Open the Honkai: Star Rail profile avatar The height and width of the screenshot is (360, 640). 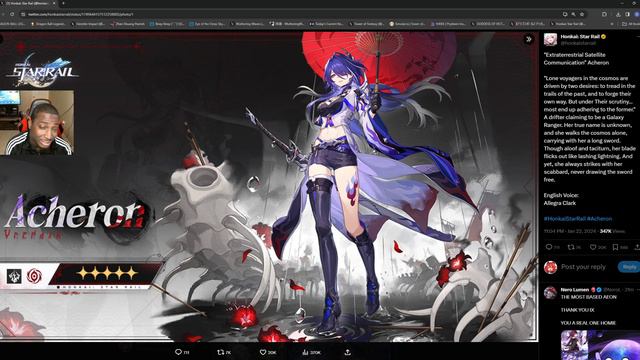click(550, 40)
